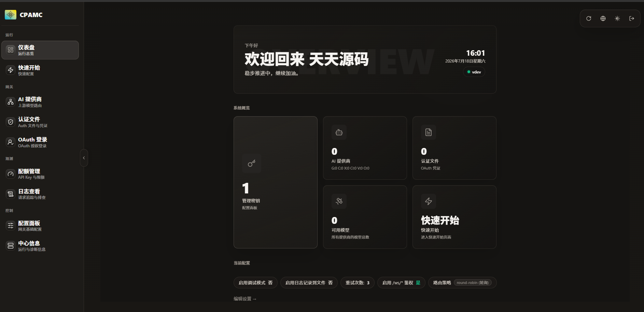Click the 重试次数: 3 chip
This screenshot has width=644, height=312.
click(x=358, y=283)
